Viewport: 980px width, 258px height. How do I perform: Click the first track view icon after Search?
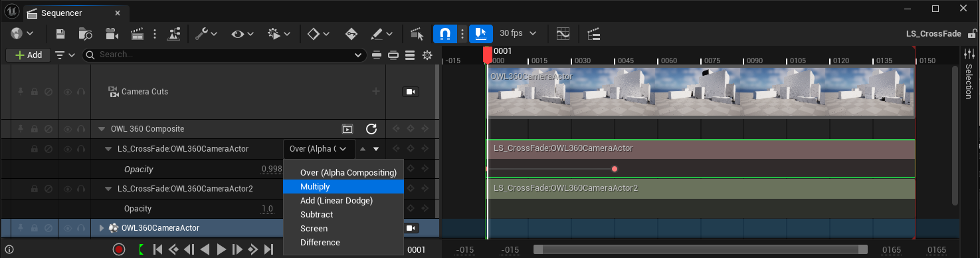(377, 55)
